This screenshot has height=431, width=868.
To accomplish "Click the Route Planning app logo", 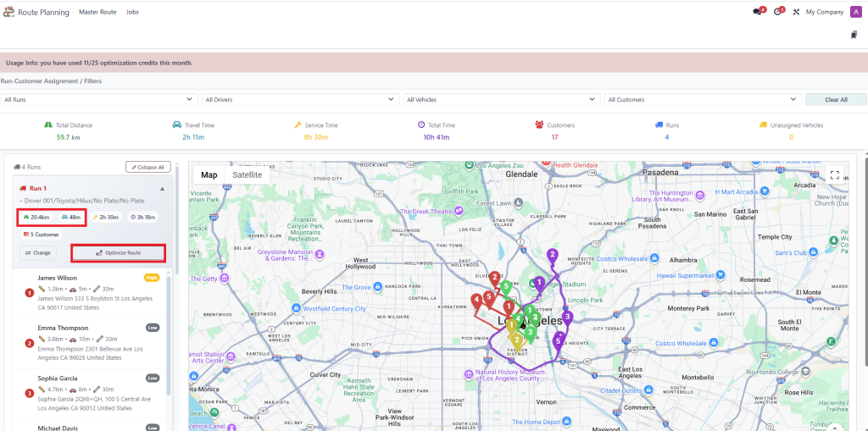I will [x=8, y=12].
